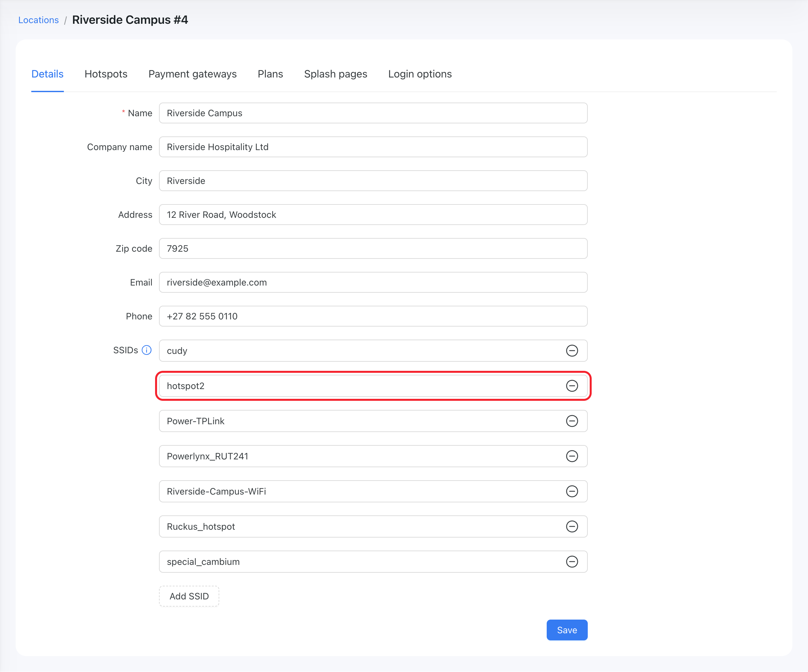Image resolution: width=808 pixels, height=672 pixels.
Task: Open the Splash pages tab
Action: tap(336, 74)
